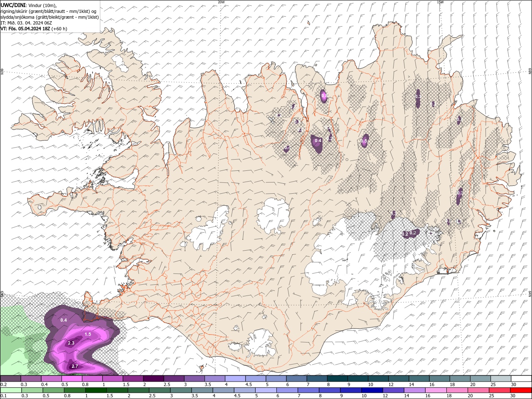Click the 2.7 value in the offshore snow area
The width and height of the screenshot is (532, 399).
[x=75, y=366]
